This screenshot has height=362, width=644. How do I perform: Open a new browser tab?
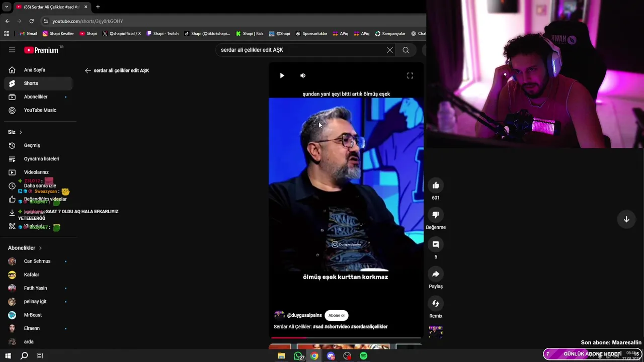(x=98, y=7)
